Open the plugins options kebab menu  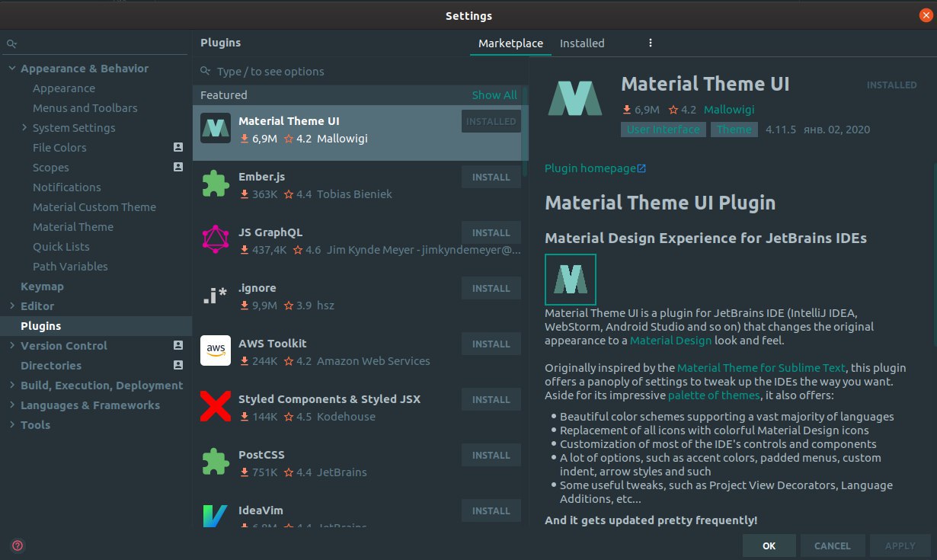click(651, 43)
